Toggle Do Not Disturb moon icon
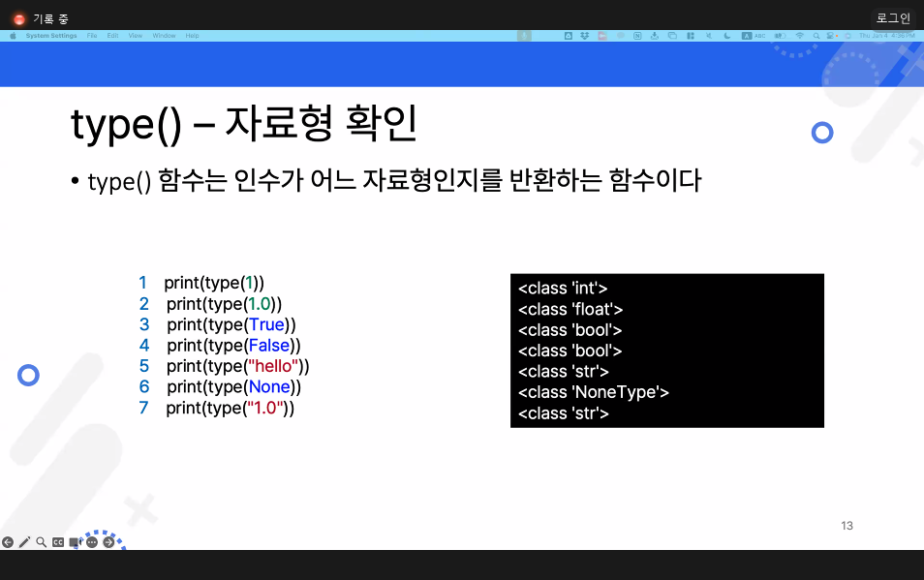This screenshot has height=580, width=924. [x=727, y=36]
